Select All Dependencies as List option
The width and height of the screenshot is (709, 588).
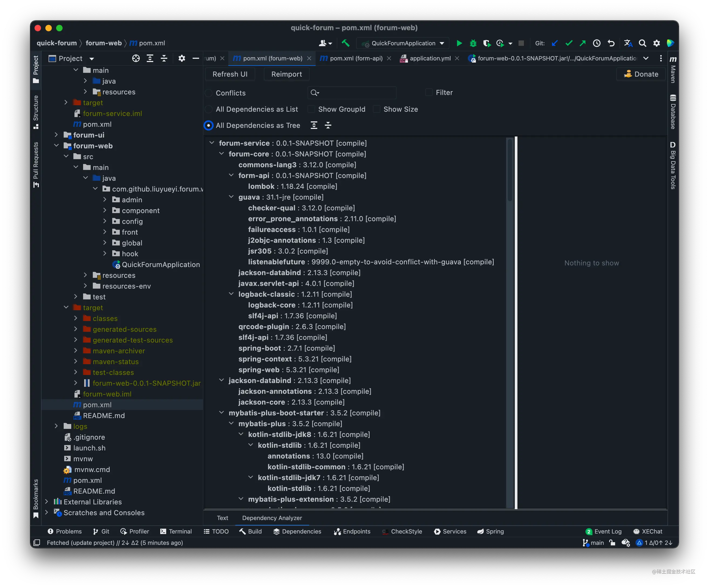pyautogui.click(x=209, y=109)
